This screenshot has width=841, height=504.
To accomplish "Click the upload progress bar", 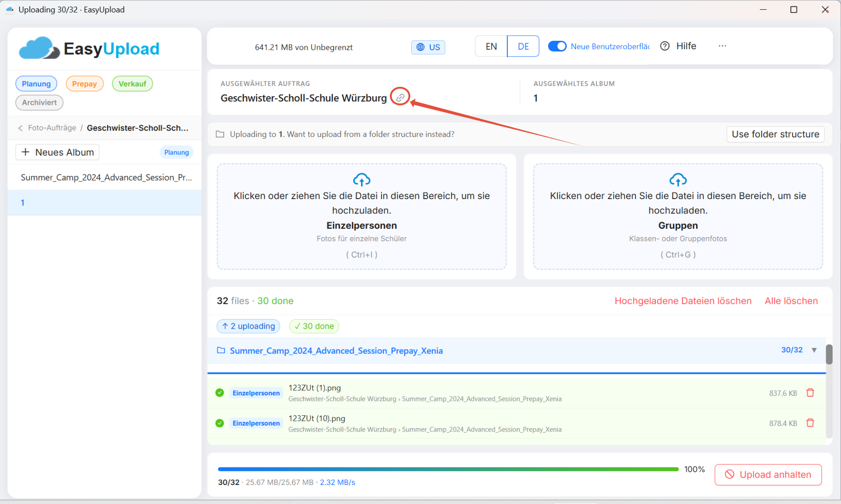I will click(x=448, y=469).
